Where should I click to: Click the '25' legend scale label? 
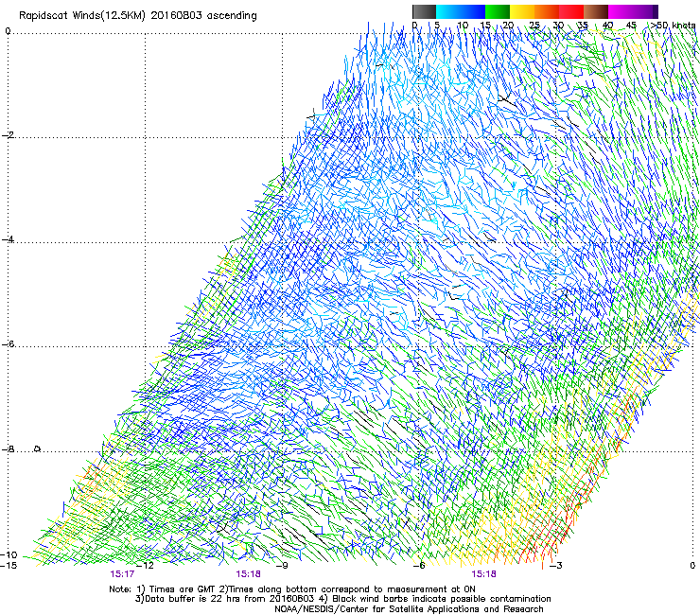(534, 26)
